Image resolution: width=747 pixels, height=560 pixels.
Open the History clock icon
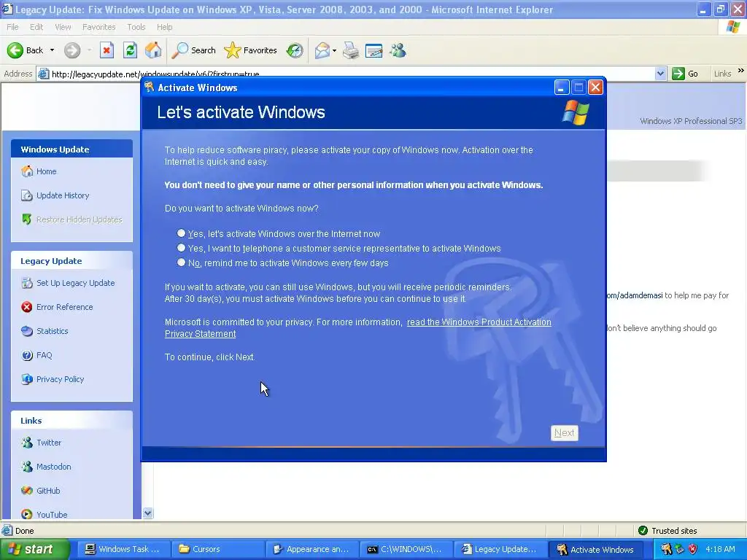pyautogui.click(x=295, y=50)
